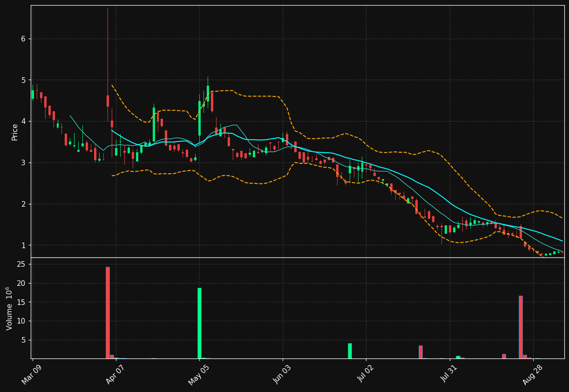Screen dimensions: 569x392
Task: Click price axis value 3
Action: 23,162
